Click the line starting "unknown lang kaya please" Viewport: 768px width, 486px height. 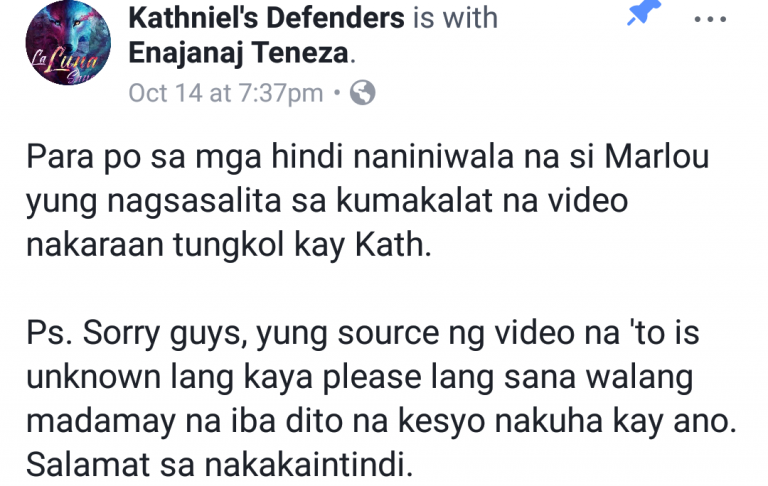[x=360, y=378]
